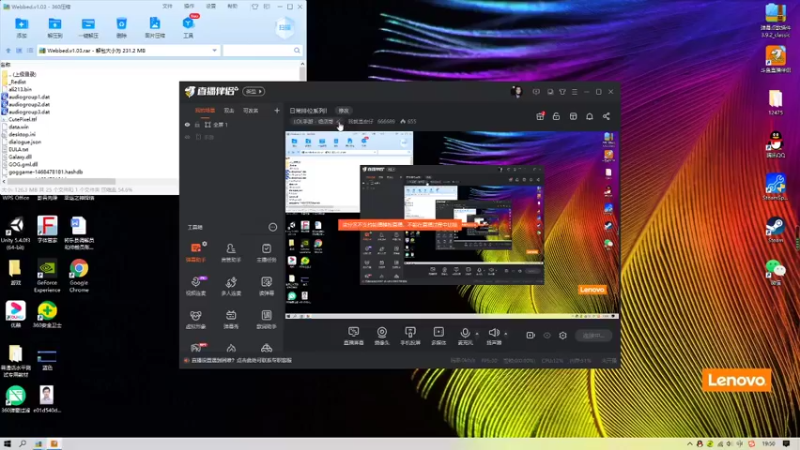This screenshot has height=450, width=800.
Task: Click the unlock padlock icon above preview
Action: pyautogui.click(x=556, y=116)
